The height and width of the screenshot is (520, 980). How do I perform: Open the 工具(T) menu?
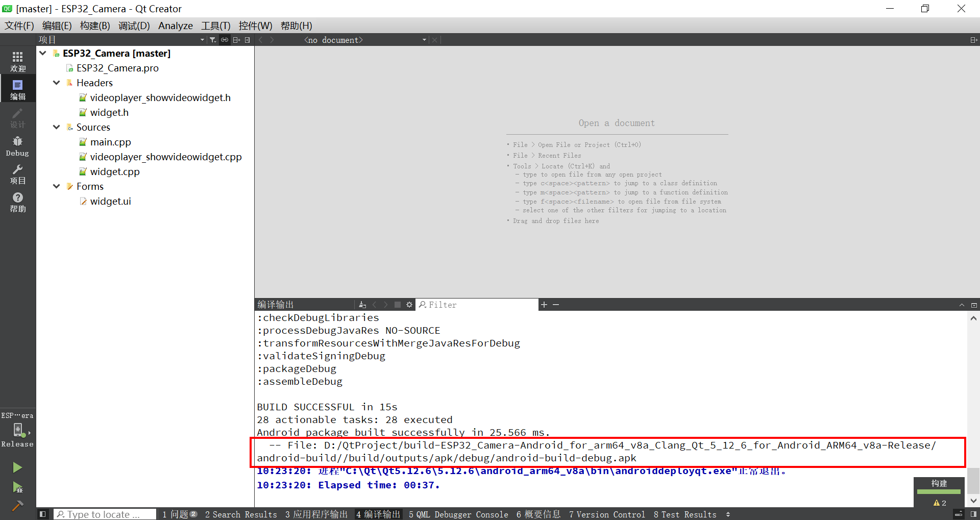pyautogui.click(x=216, y=26)
